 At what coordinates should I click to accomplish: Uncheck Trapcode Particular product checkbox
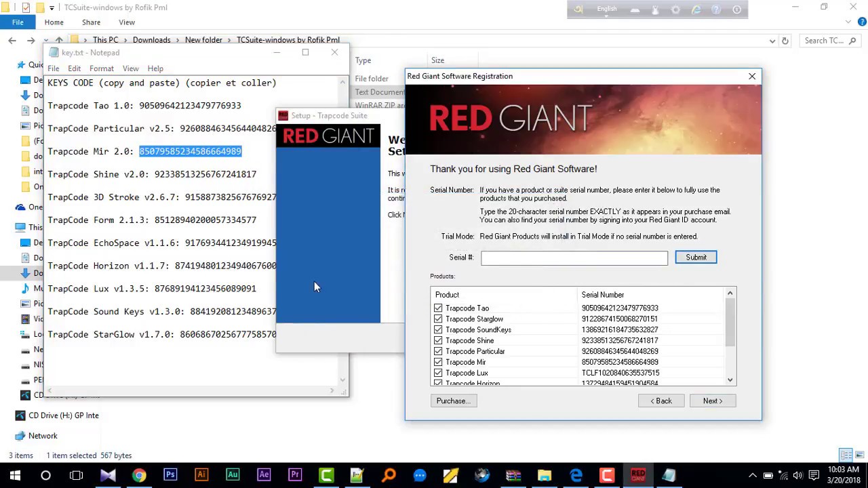438,351
